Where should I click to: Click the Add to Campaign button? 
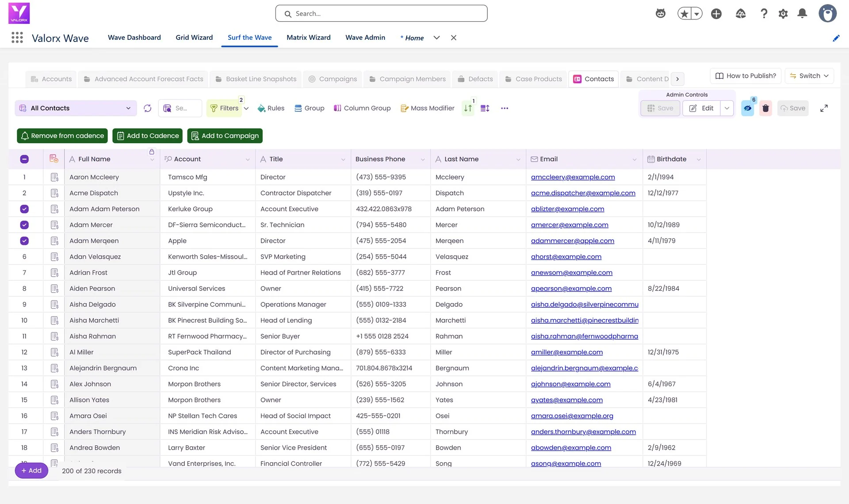(225, 136)
